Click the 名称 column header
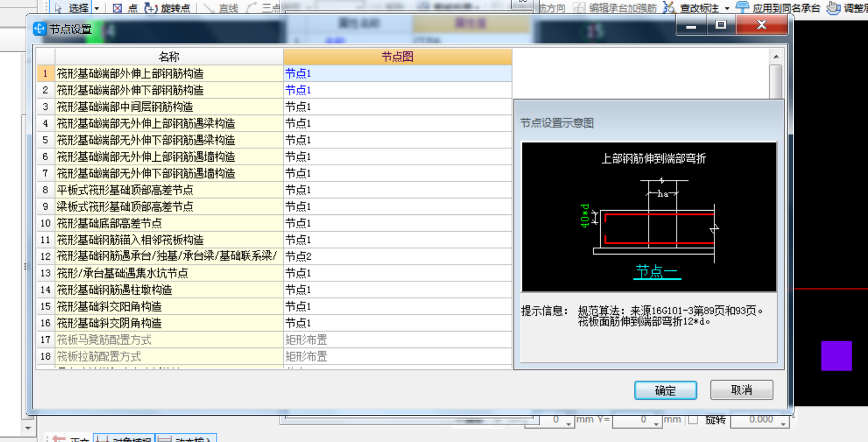The image size is (868, 442). point(169,57)
